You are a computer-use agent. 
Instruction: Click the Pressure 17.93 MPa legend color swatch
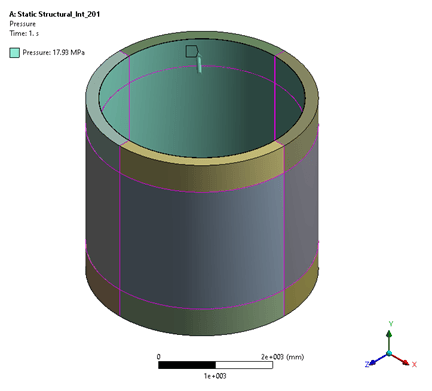pos(14,53)
